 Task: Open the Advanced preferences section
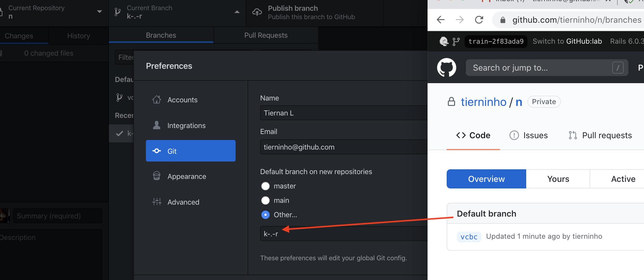[190, 202]
